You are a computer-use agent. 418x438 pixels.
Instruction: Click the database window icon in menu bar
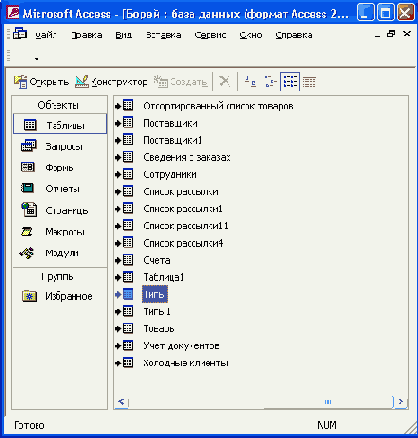[x=20, y=34]
